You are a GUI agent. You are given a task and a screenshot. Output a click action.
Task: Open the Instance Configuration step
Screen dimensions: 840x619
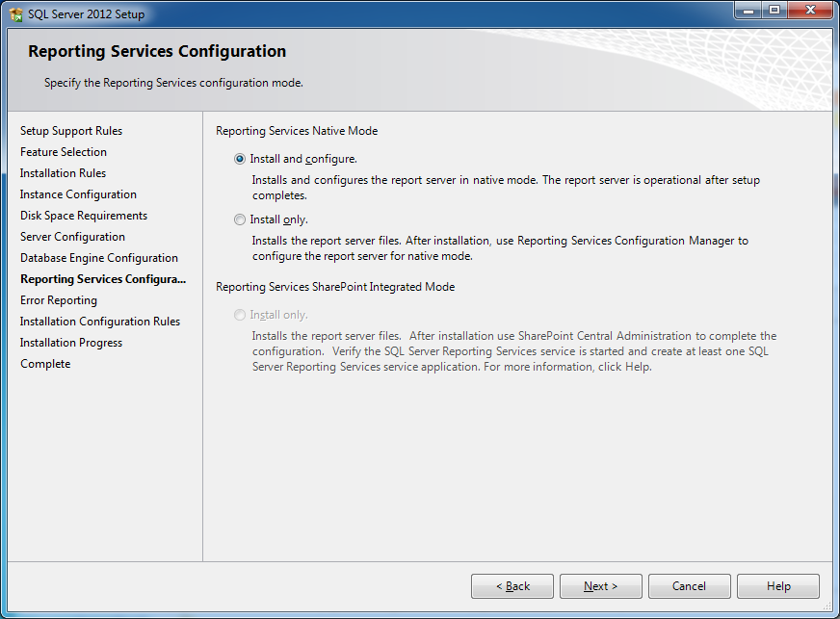[78, 194]
